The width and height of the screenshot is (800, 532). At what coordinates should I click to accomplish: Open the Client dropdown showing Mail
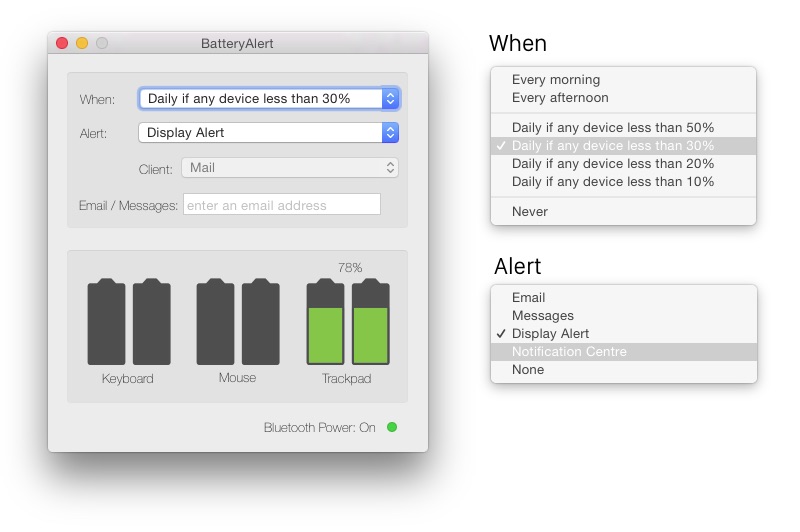(290, 167)
